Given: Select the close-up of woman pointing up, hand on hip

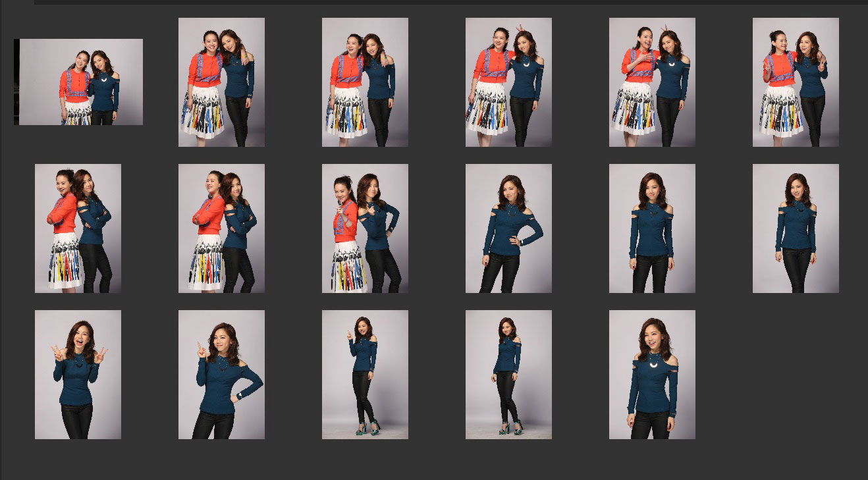Looking at the screenshot, I should (x=221, y=374).
